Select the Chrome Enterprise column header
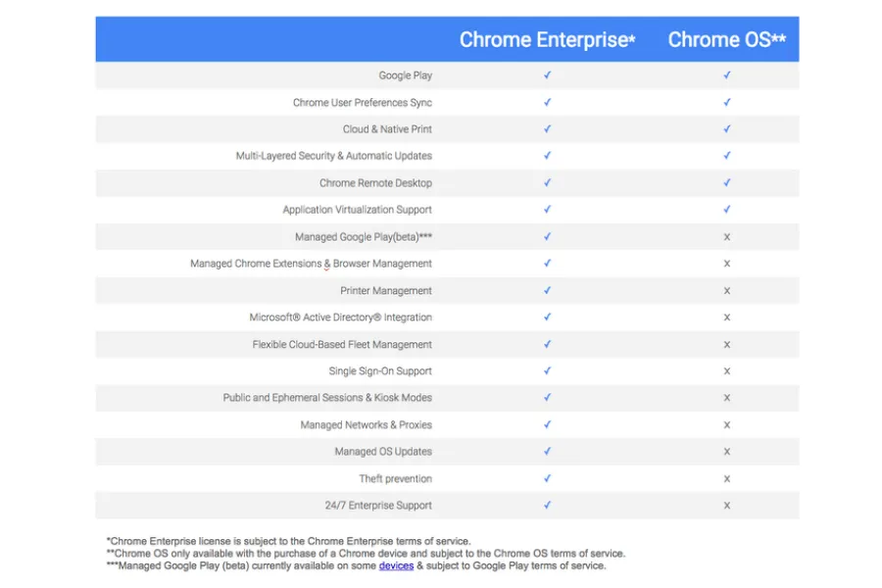This screenshot has height=588, width=882. pos(547,40)
